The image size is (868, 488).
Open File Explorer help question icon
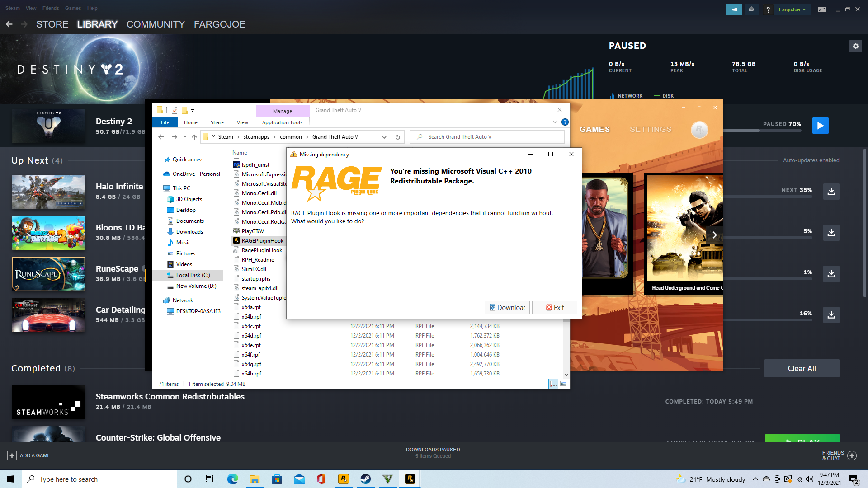coord(565,122)
